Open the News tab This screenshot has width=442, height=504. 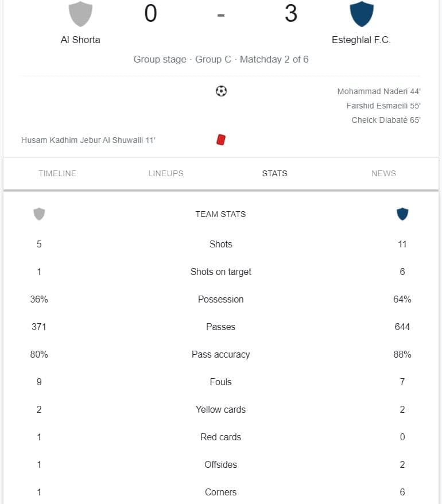(384, 173)
